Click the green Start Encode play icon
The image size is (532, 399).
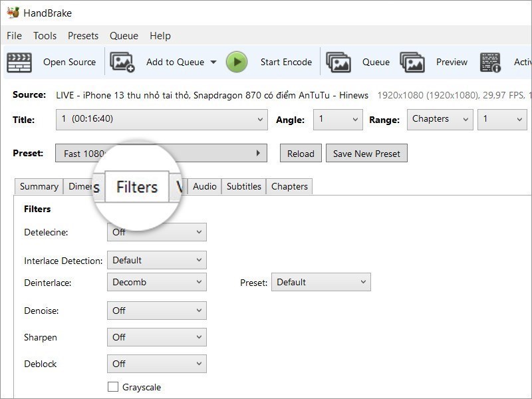[237, 62]
